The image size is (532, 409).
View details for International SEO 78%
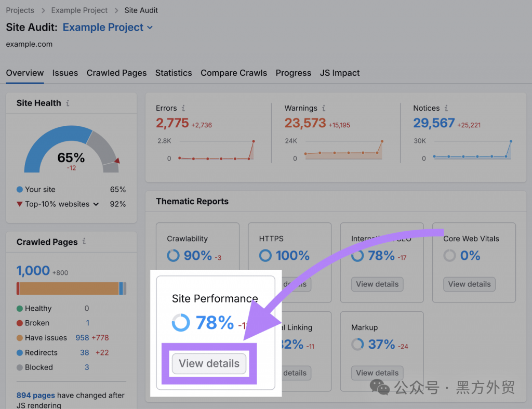pos(377,284)
